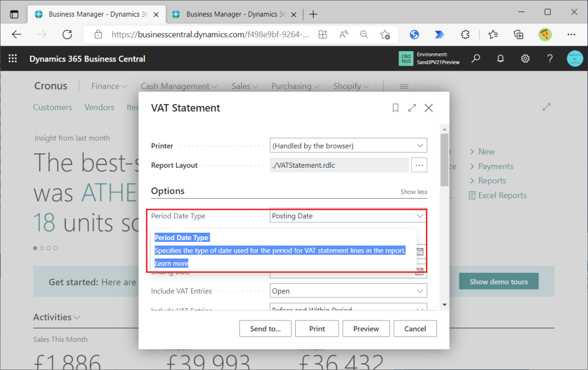
Task: Open a new browser tab
Action: 313,14
